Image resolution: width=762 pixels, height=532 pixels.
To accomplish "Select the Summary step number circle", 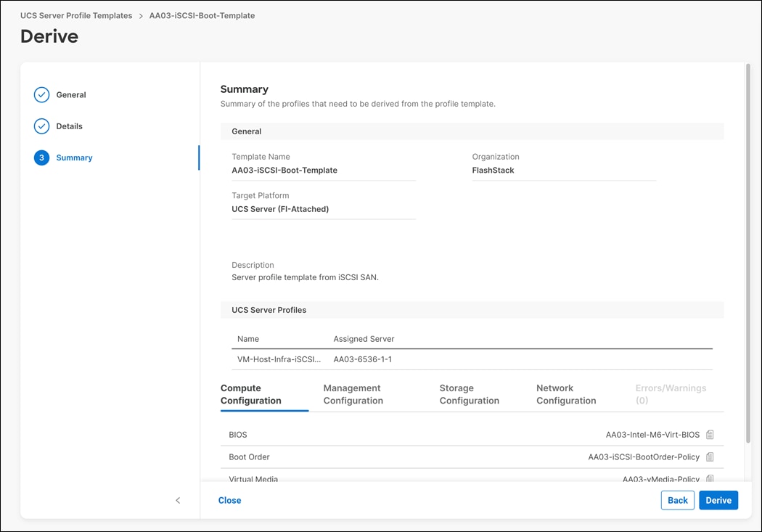I will click(41, 157).
